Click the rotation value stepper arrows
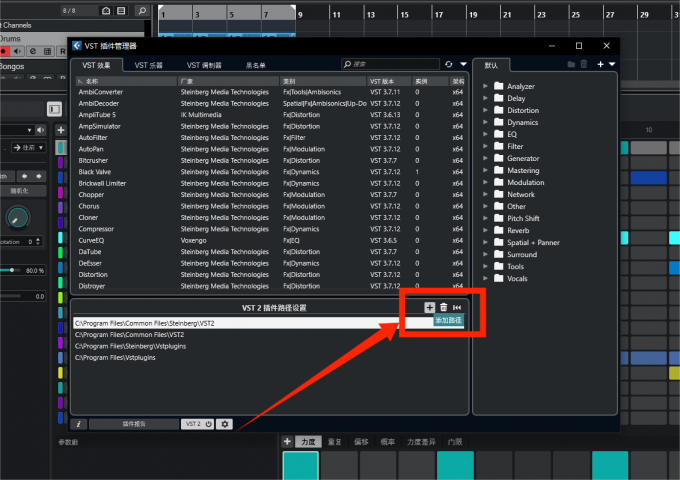This screenshot has height=480, width=680. point(38,242)
